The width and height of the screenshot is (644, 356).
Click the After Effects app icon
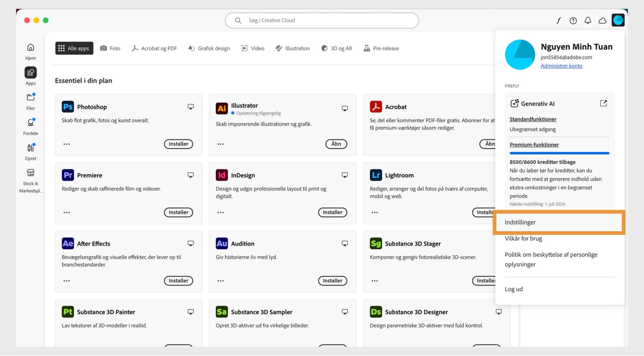click(68, 243)
